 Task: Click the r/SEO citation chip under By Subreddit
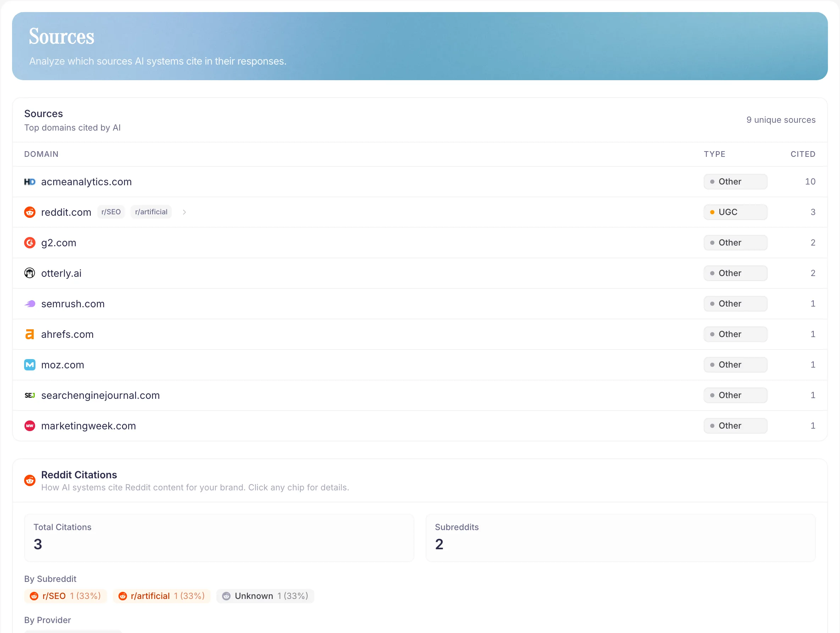tap(65, 596)
